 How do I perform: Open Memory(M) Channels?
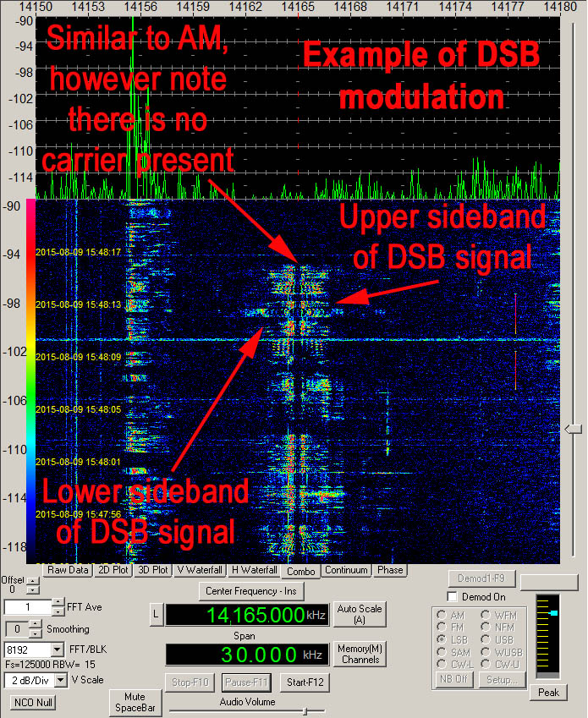coord(360,654)
